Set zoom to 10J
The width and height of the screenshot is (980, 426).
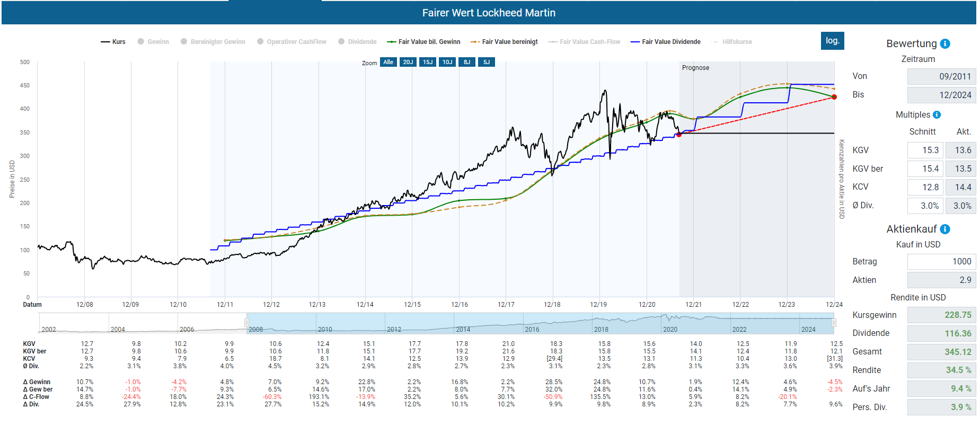447,63
